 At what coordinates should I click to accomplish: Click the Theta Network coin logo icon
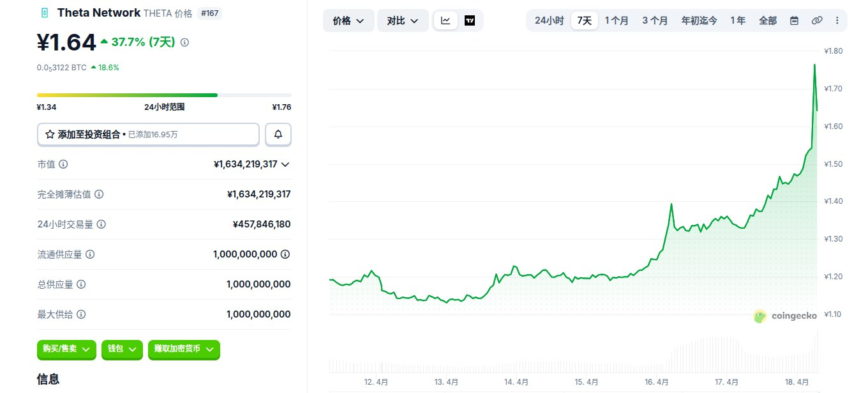tap(44, 13)
